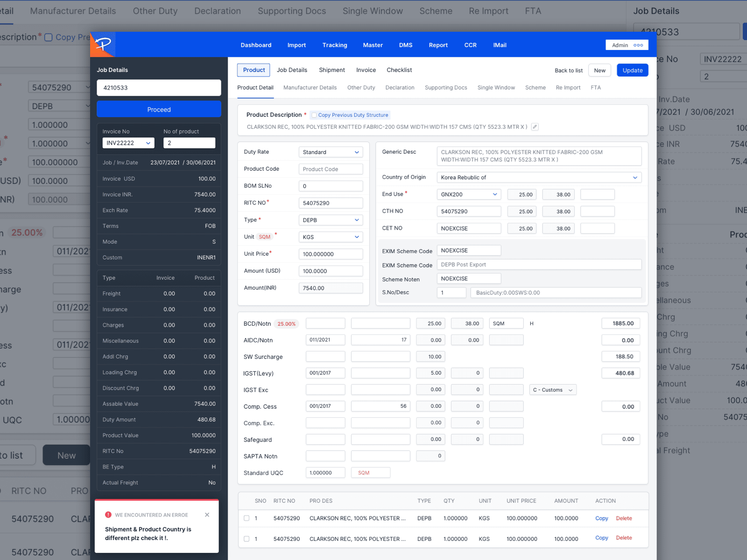
Task: Open Declaration sub-tab
Action: coord(400,88)
